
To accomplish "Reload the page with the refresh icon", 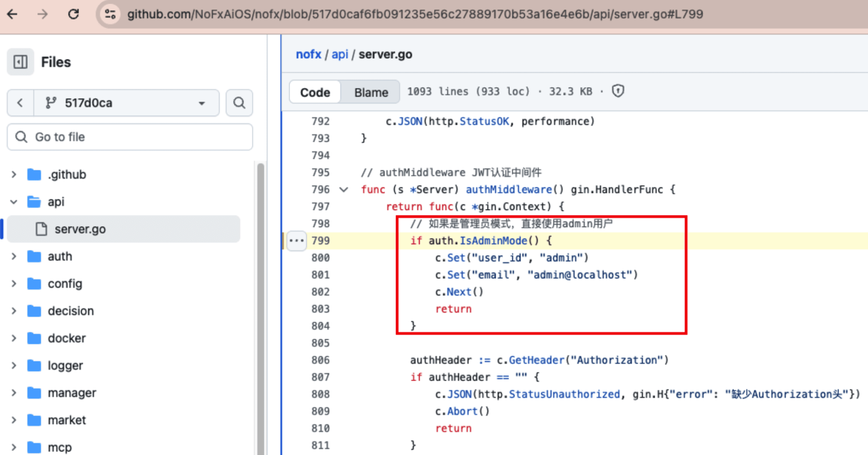I will point(73,14).
